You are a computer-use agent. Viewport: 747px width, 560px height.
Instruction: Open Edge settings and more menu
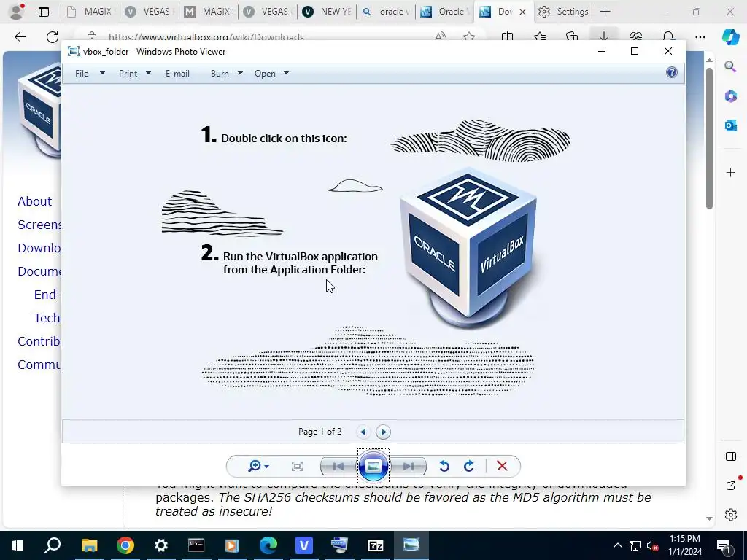(700, 36)
